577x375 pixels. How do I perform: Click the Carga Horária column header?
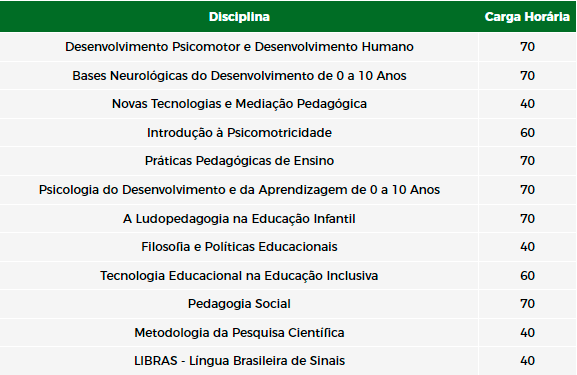point(527,17)
